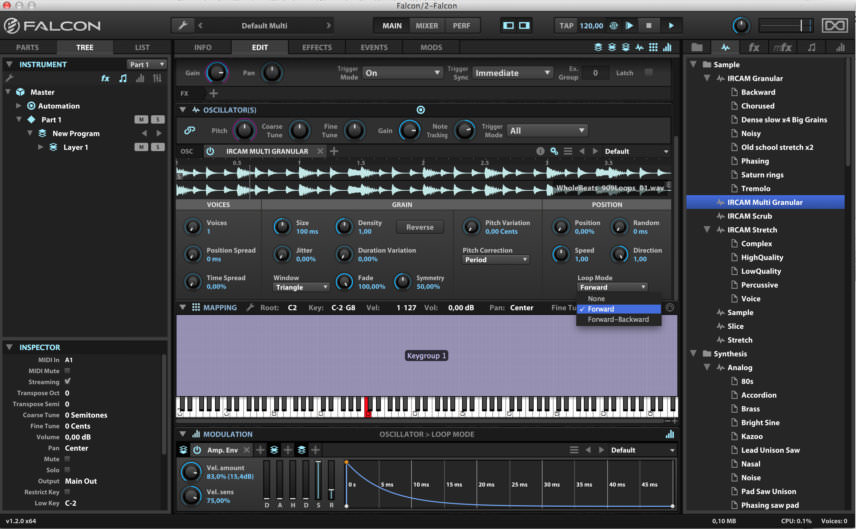Open the PERF view
This screenshot has height=529, width=856.
[x=462, y=26]
